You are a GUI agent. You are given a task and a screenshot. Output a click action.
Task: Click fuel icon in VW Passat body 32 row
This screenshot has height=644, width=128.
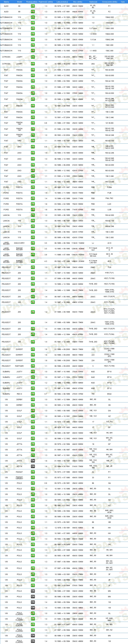(x=33, y=472)
